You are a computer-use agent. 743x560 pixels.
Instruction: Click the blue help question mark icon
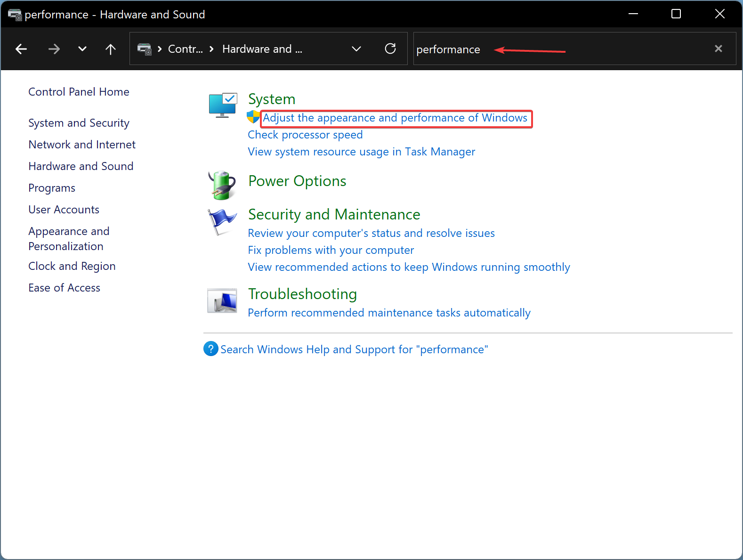tap(211, 349)
